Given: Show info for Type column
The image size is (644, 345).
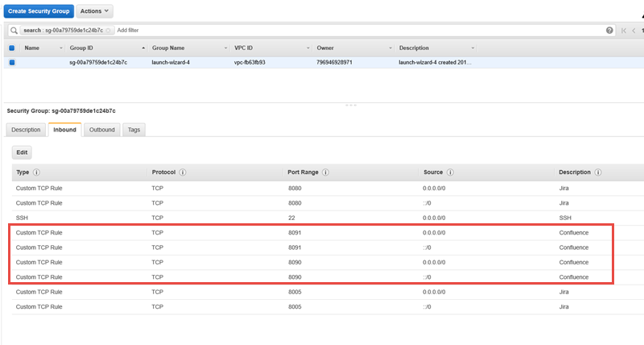Looking at the screenshot, I should (36, 172).
